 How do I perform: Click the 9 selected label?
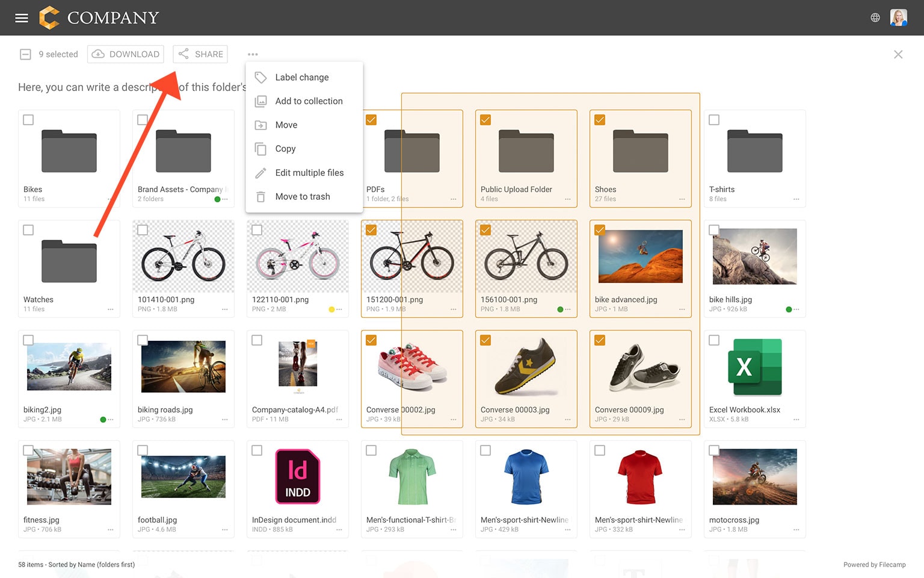click(58, 54)
